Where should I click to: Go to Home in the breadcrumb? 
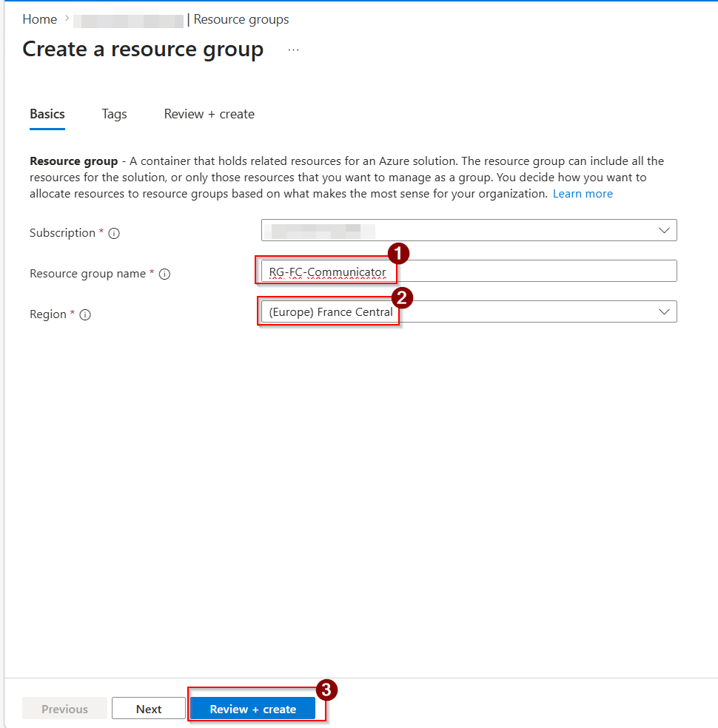(39, 19)
